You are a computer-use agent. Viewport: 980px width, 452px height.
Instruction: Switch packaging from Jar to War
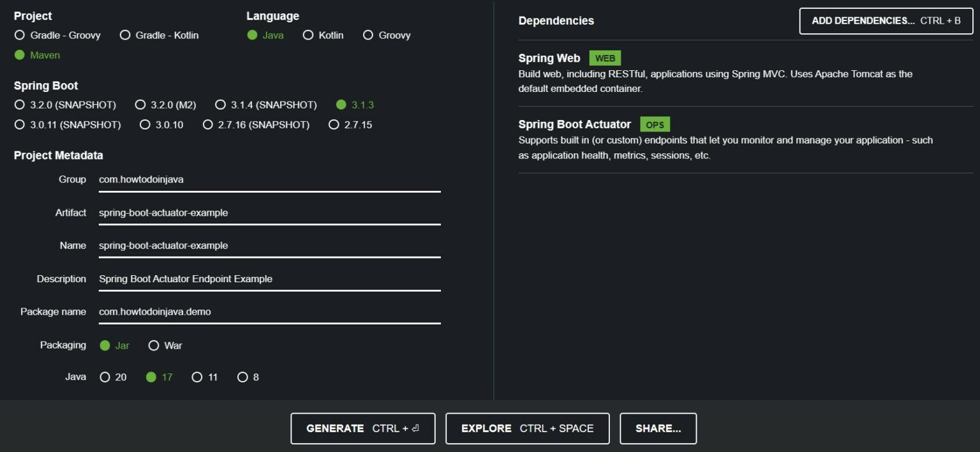click(x=154, y=345)
